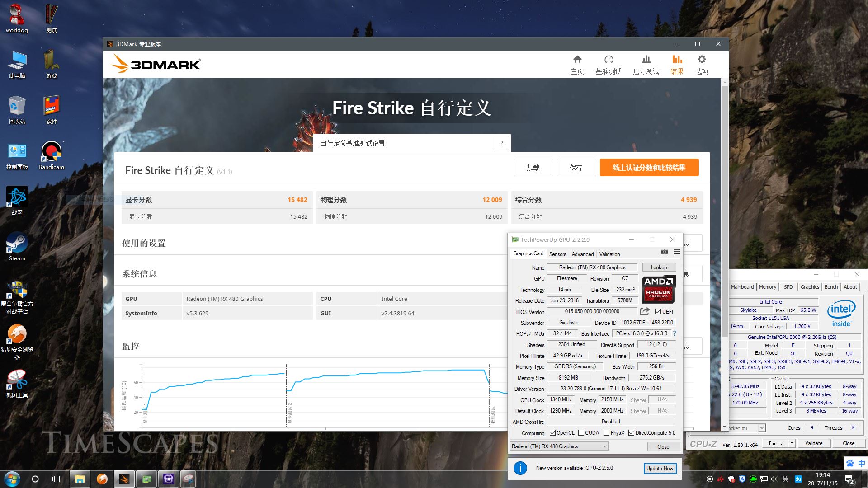Image resolution: width=868 pixels, height=488 pixels.
Task: Open the 此电脑 (This PC) desktop icon
Action: pyautogui.click(x=17, y=64)
